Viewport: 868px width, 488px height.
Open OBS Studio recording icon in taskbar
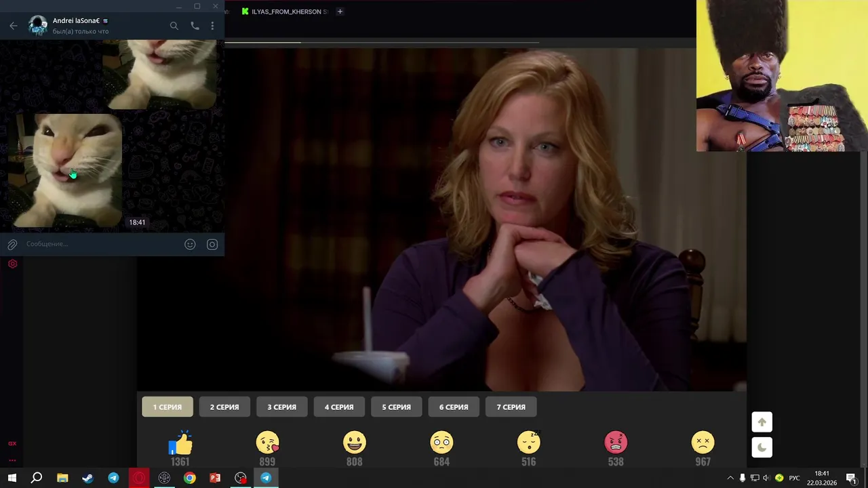[241, 478]
